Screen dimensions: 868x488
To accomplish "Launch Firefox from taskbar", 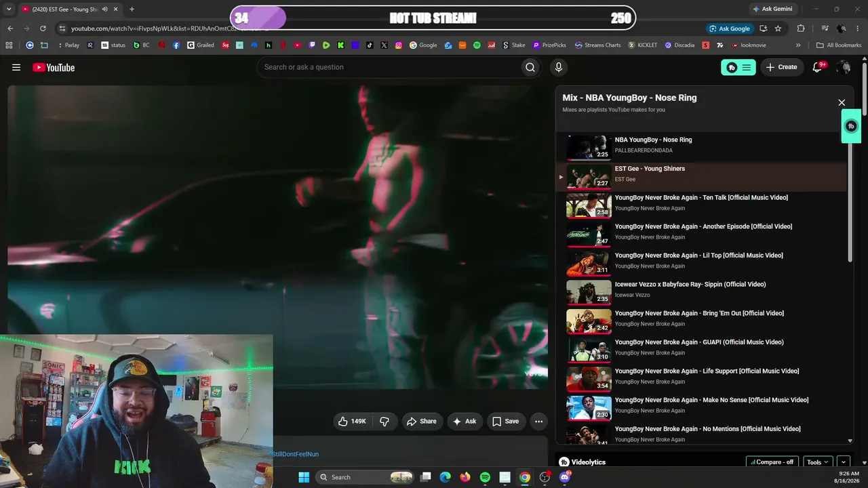I will point(465,477).
